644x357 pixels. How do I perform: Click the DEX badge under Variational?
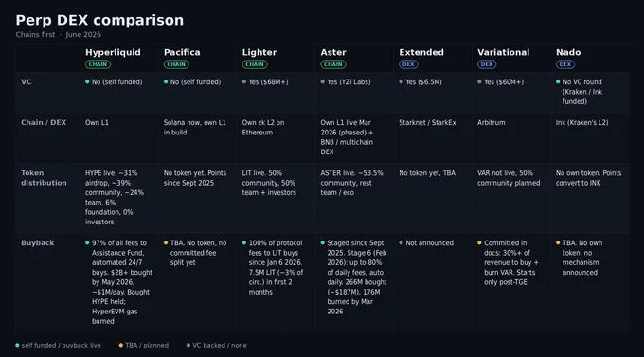pos(487,64)
